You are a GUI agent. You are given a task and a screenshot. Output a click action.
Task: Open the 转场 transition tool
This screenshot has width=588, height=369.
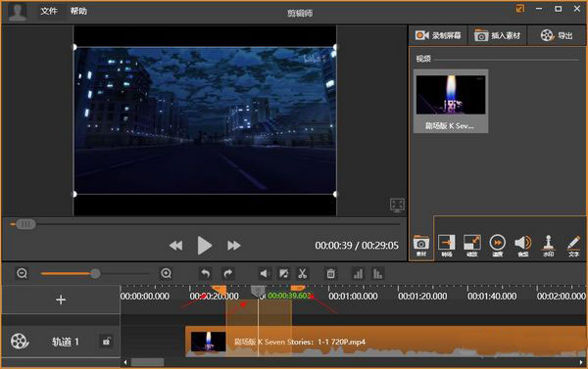point(447,246)
